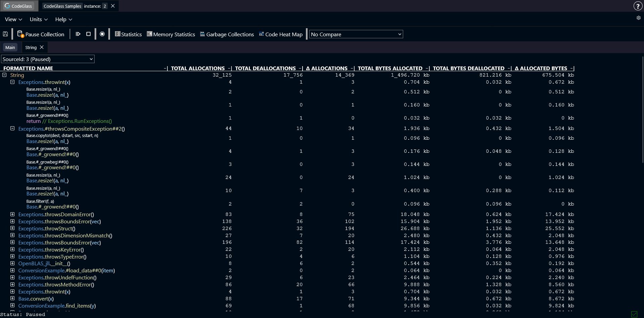Image resolution: width=644 pixels, height=318 pixels.
Task: Expand the Exceptions.throwsDomainError() node
Action: [x=12, y=214]
